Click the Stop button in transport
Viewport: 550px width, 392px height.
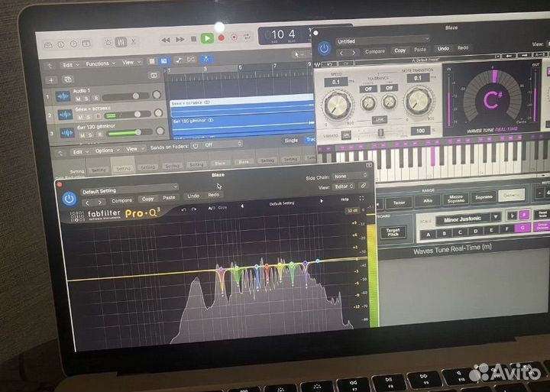[194, 37]
